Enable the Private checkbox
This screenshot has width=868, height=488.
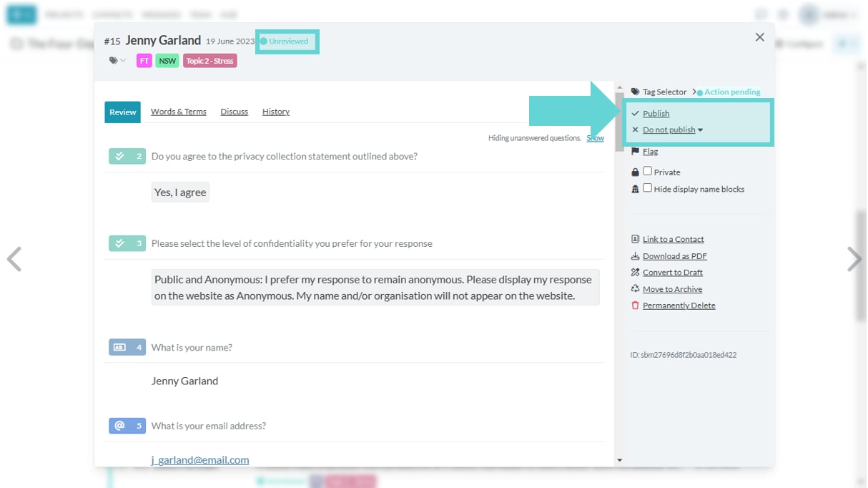[647, 172]
